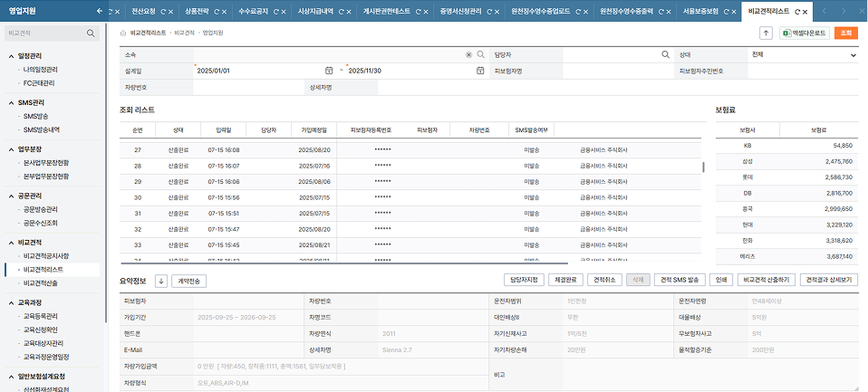Click the upload arrow icon beside 엑셀다운로드
Image resolution: width=868 pixels, height=392 pixels.
pos(766,33)
